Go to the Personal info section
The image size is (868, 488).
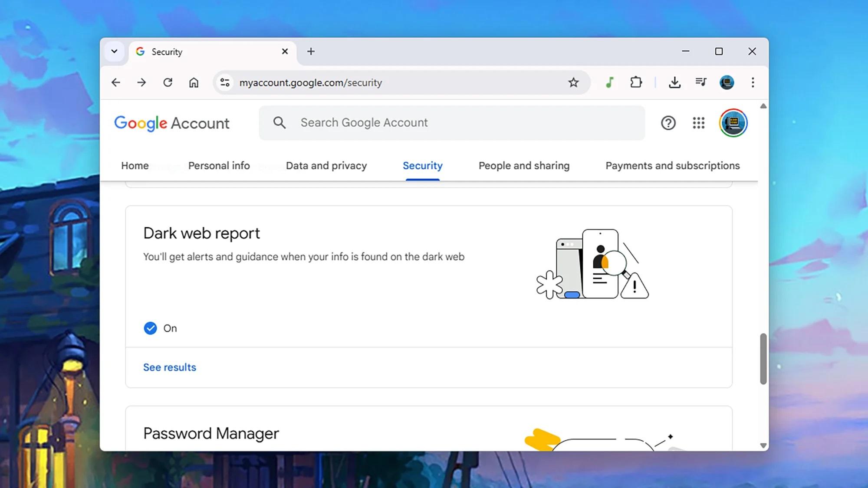[x=219, y=165]
